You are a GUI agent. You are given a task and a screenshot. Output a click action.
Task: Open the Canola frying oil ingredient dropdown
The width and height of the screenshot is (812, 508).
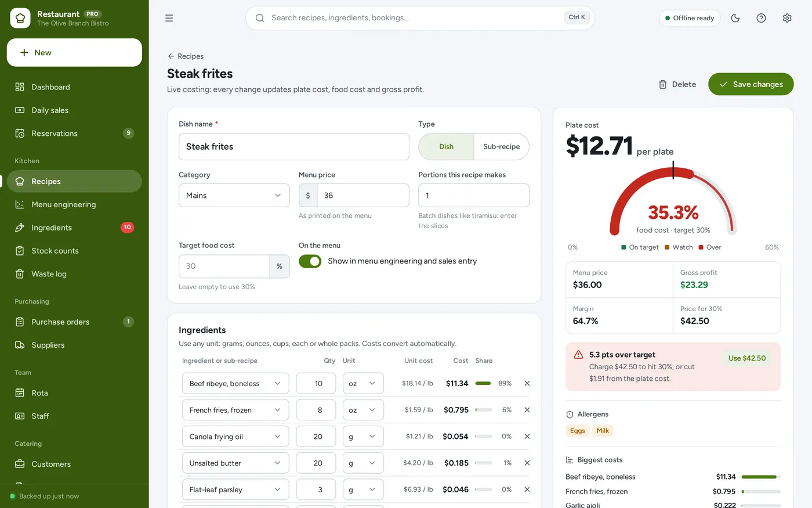tap(235, 437)
